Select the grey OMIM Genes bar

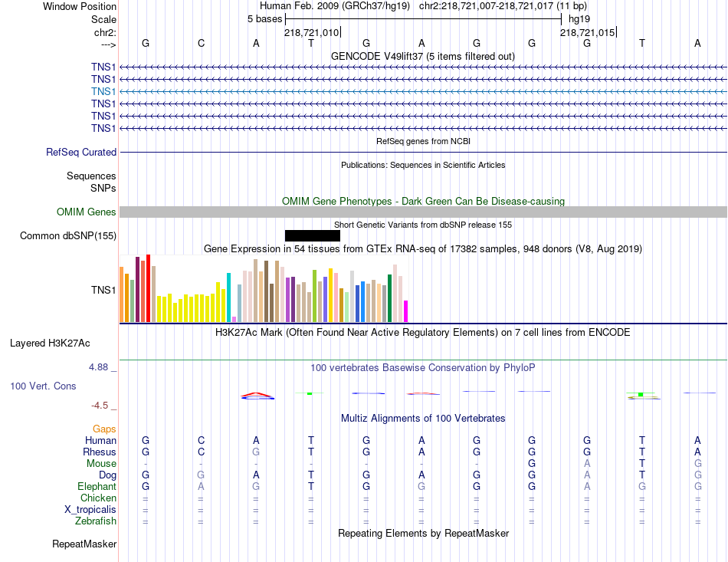[423, 212]
